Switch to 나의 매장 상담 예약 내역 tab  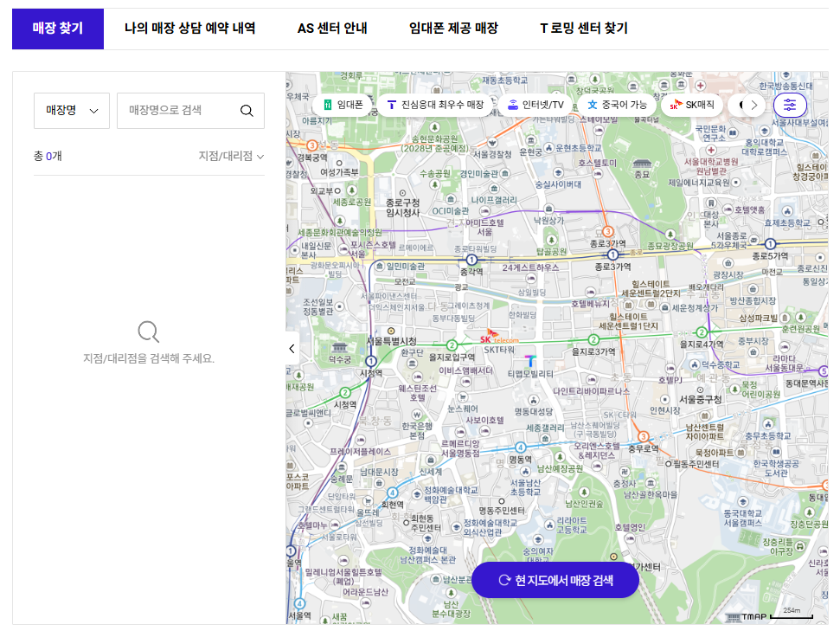(189, 29)
